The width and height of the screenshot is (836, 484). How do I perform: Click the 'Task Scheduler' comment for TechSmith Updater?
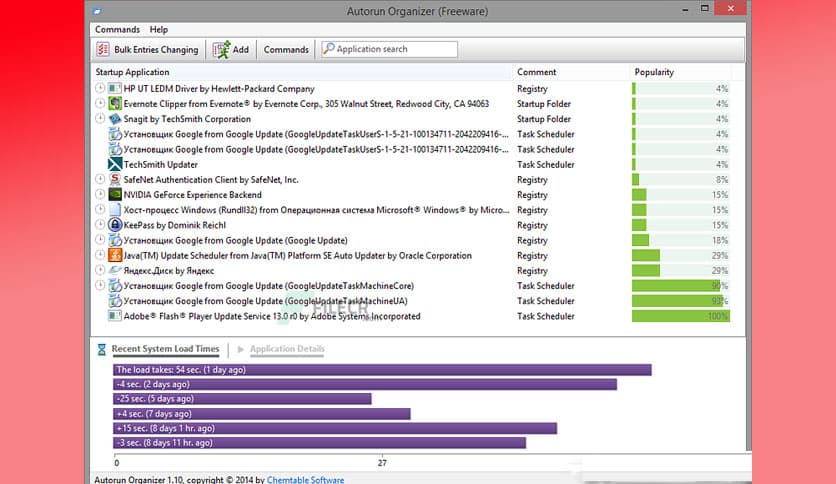(x=545, y=165)
